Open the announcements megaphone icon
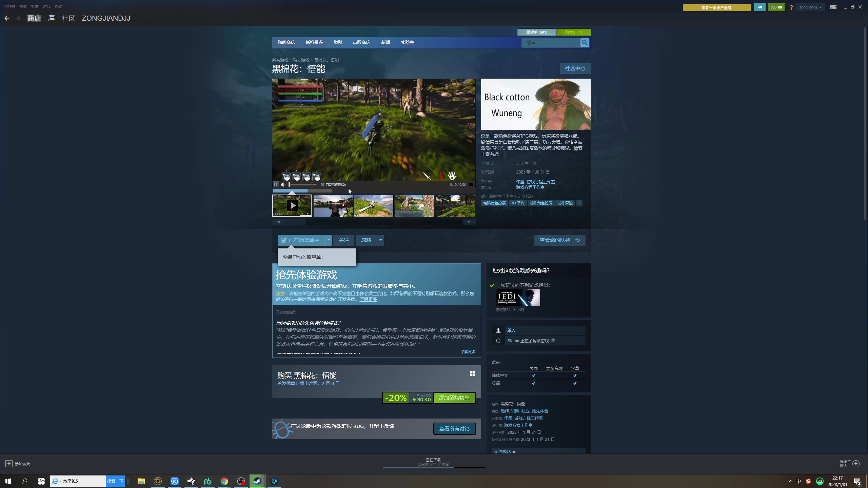This screenshot has height=488, width=868. [759, 7]
